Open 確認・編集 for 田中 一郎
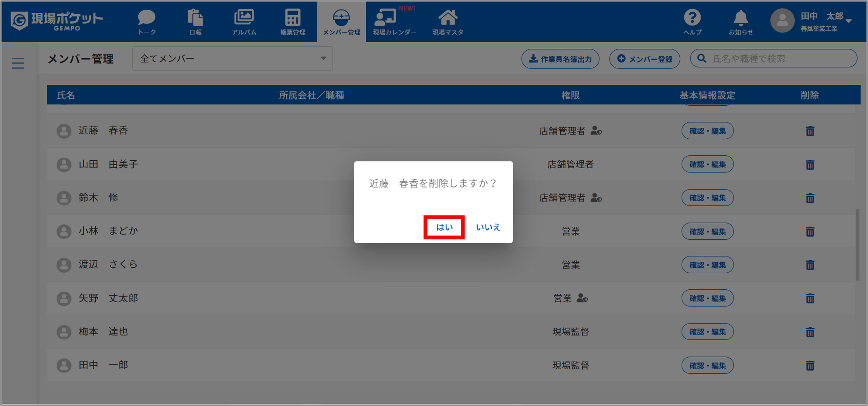The width and height of the screenshot is (868, 406). coord(708,365)
